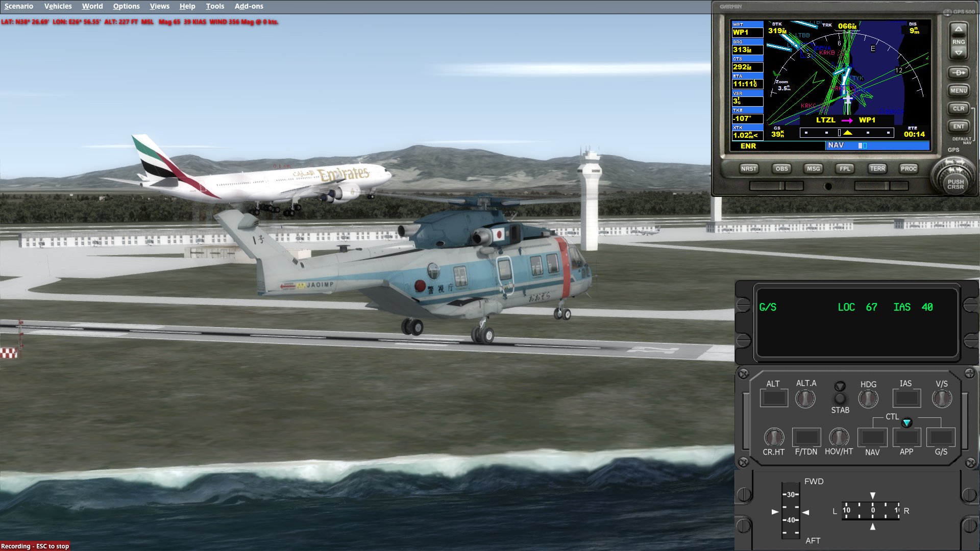Click the GPS XTK value 1.02
Image resolution: width=980 pixels, height=551 pixels.
[x=747, y=135]
